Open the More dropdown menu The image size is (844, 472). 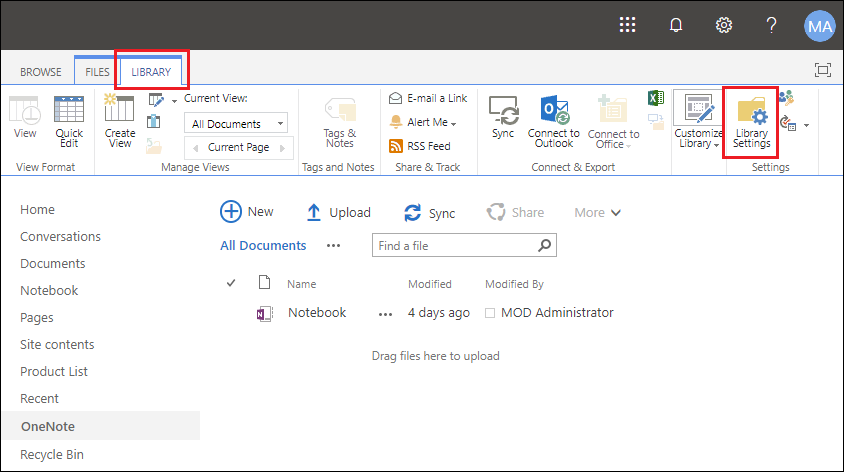click(x=597, y=213)
